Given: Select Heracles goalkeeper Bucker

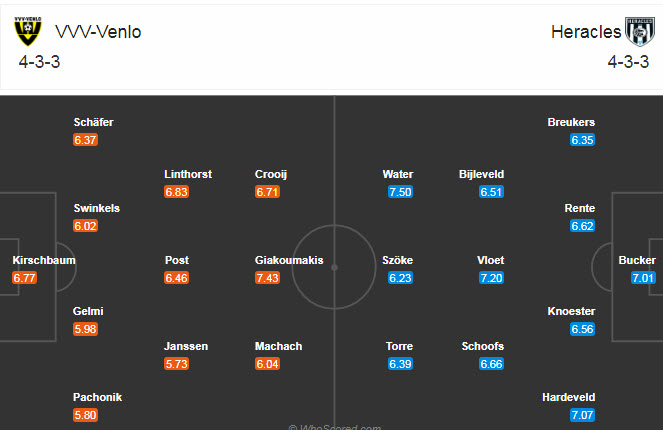Looking at the screenshot, I should [637, 260].
